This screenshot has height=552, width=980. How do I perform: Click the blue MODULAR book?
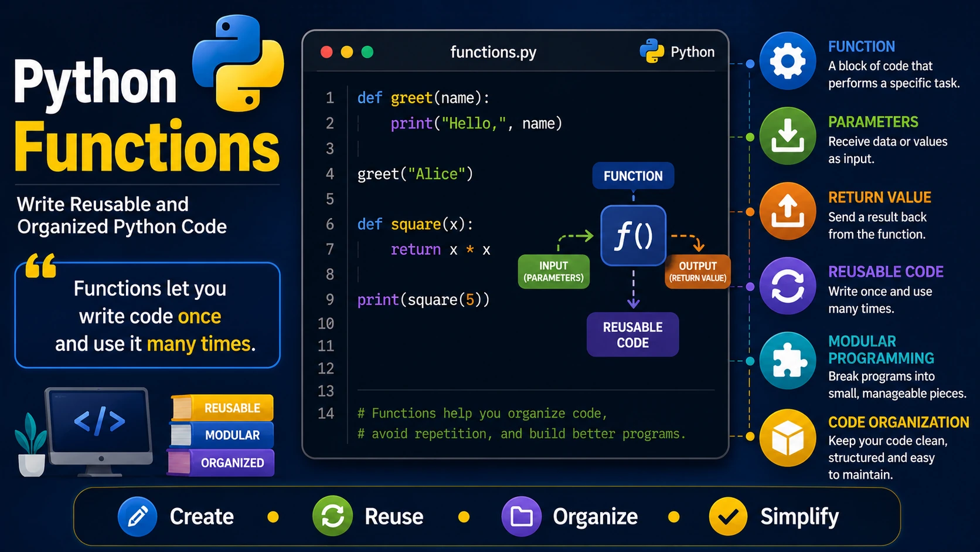[222, 435]
